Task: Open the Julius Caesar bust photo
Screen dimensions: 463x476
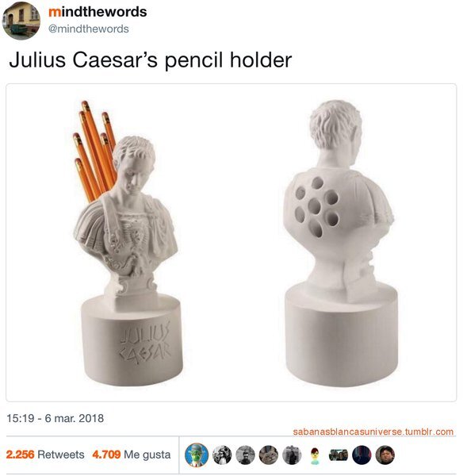Action: tap(231, 242)
